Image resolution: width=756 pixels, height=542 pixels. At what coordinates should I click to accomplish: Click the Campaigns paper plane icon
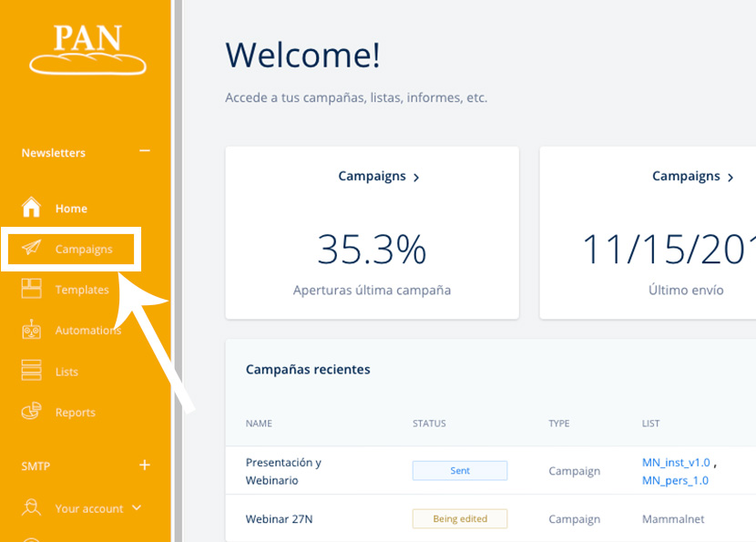point(32,249)
